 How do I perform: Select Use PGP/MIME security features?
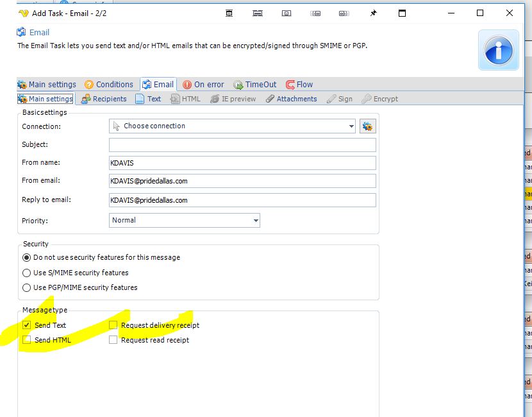(27, 287)
